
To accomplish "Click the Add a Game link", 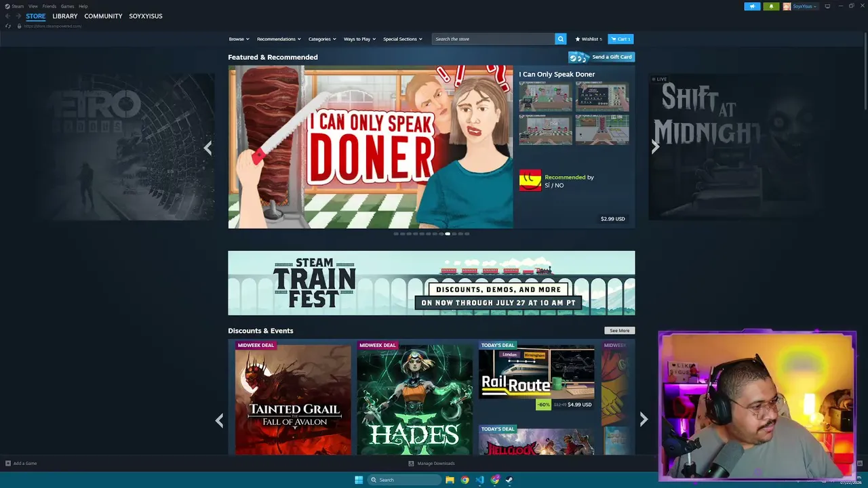I will pos(25,464).
